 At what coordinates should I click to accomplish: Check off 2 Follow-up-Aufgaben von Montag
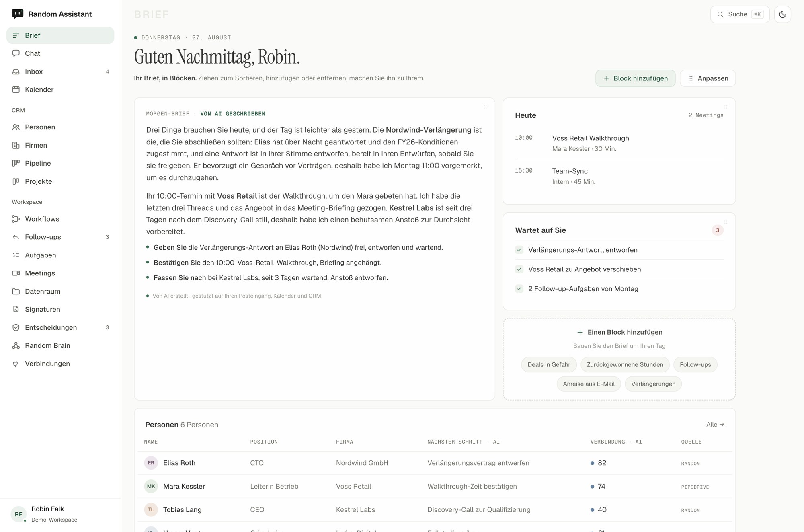coord(519,289)
